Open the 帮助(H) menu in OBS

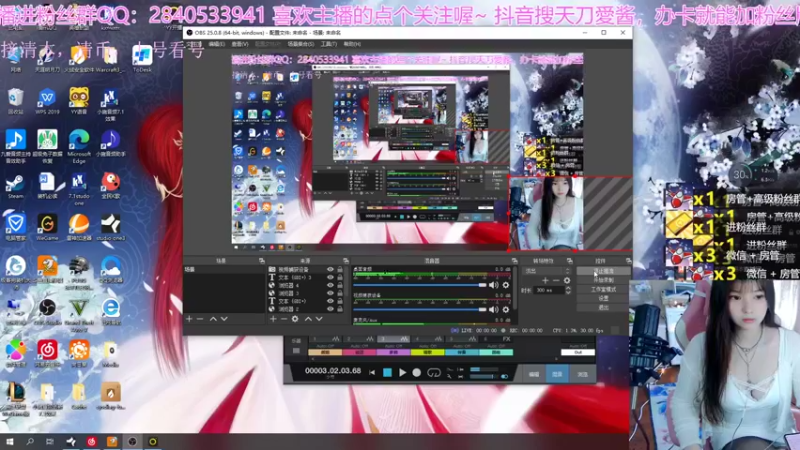(352, 44)
